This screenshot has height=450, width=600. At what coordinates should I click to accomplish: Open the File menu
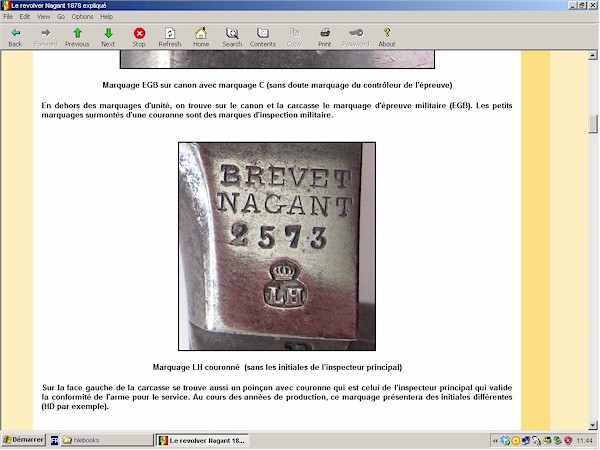[8, 16]
